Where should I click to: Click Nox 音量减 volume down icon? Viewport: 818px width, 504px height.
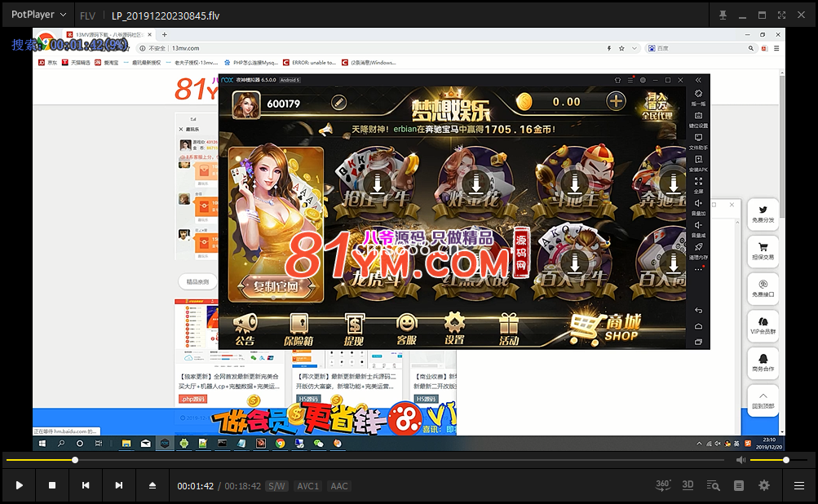(x=699, y=229)
